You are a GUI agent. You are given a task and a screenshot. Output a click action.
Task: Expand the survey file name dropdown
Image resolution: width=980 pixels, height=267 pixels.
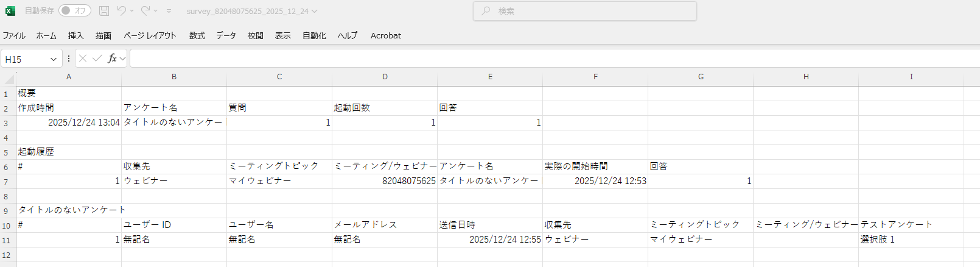coord(314,11)
